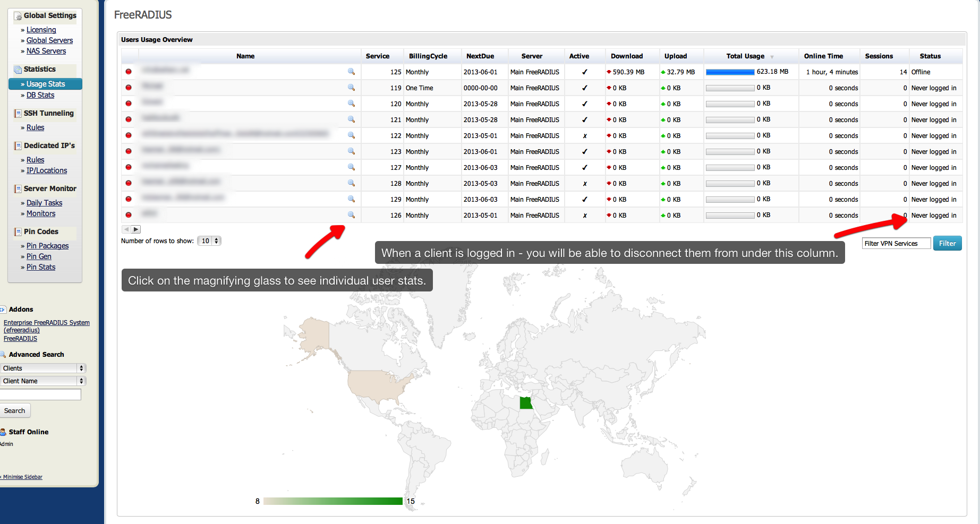Click red status dot for service 119
The width and height of the screenshot is (980, 524).
129,88
